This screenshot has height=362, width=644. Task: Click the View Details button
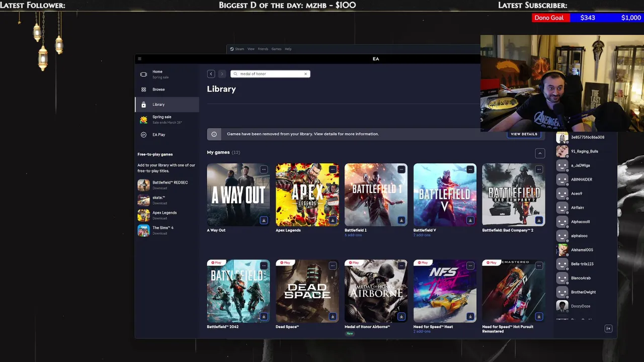coord(524,134)
